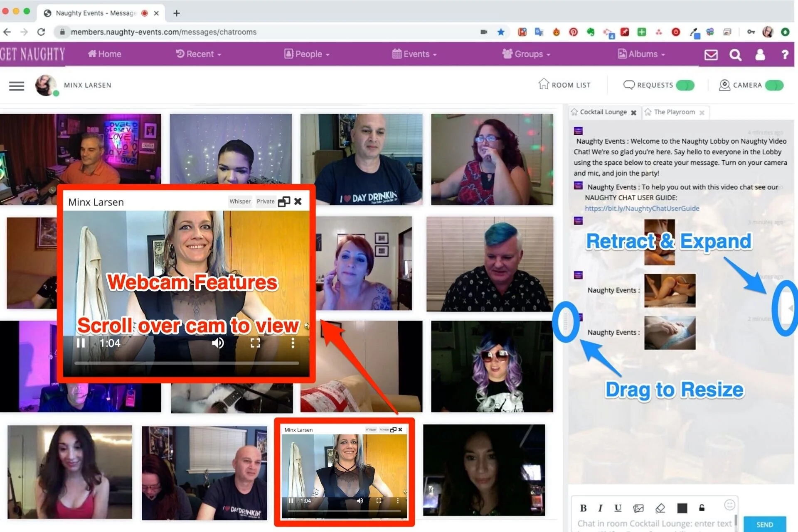Click the question mark help icon
Image resolution: width=798 pixels, height=532 pixels.
tap(784, 54)
